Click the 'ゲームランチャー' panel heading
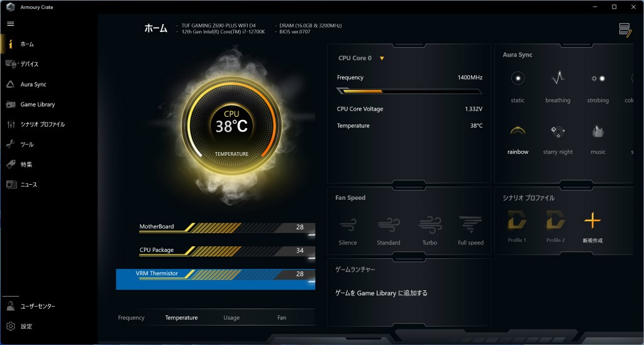 tap(355, 269)
